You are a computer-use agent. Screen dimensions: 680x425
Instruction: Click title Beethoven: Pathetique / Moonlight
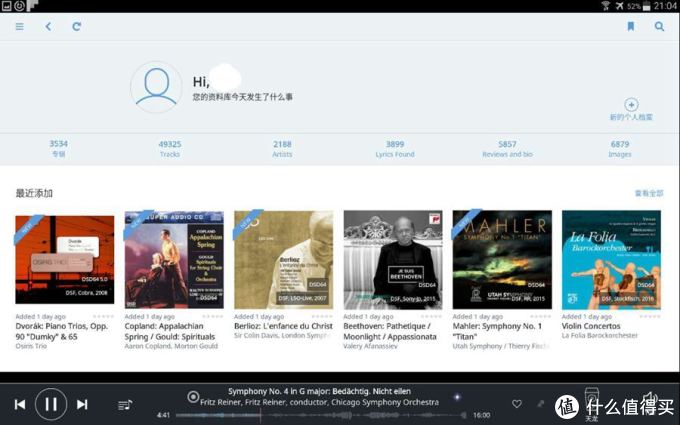click(390, 331)
